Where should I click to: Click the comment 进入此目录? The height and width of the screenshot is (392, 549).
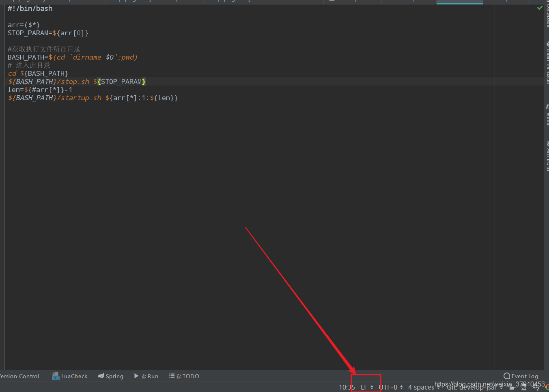29,65
